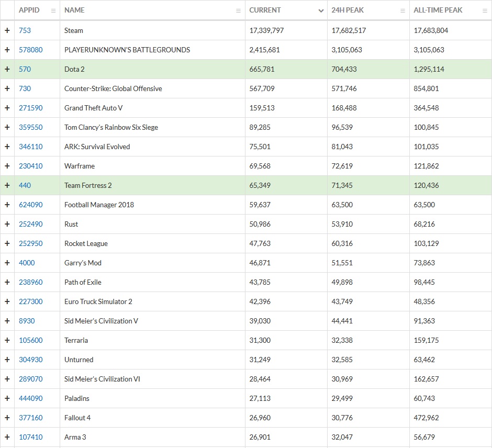
Task: Sort by 24H PEAK column header
Action: coord(348,10)
